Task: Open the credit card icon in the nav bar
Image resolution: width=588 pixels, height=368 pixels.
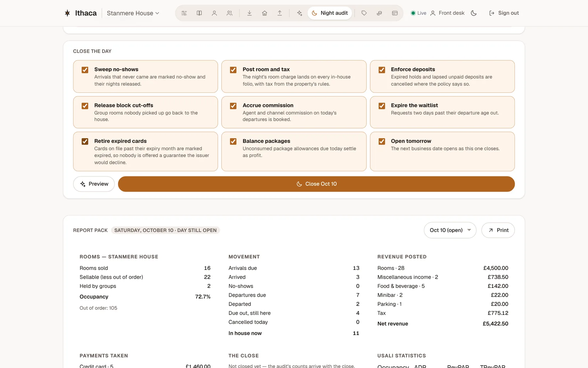Action: [x=395, y=13]
